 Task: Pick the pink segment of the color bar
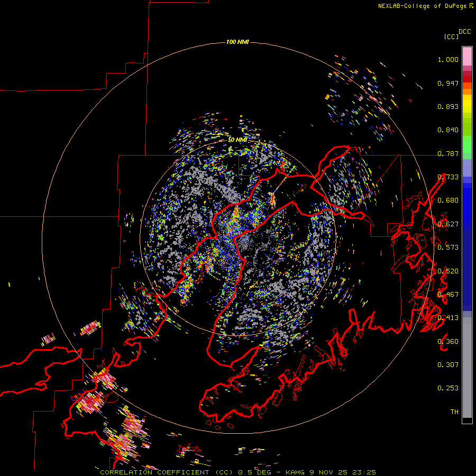click(x=467, y=57)
